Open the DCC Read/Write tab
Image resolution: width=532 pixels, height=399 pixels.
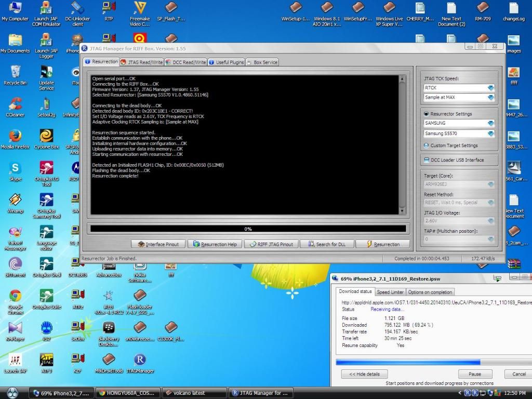coord(185,62)
